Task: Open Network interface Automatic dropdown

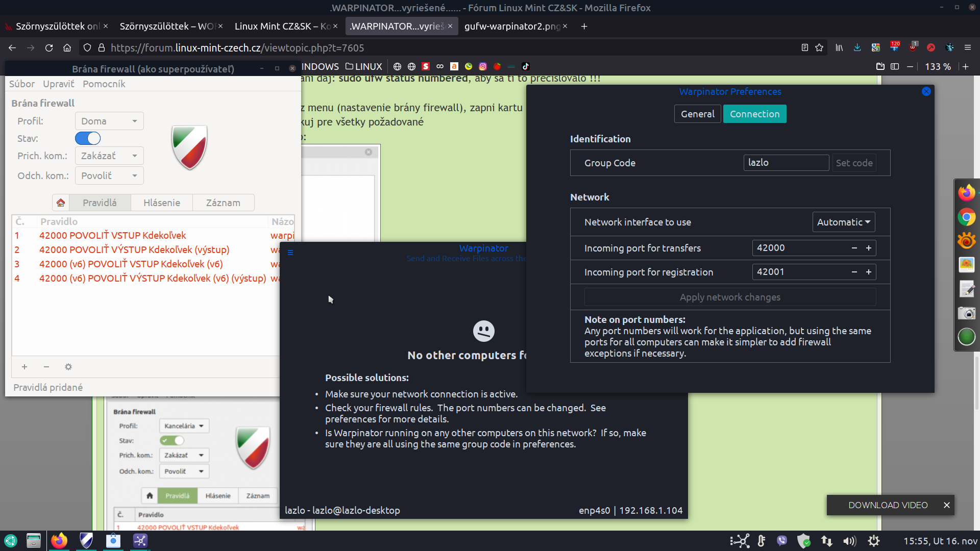Action: [843, 222]
